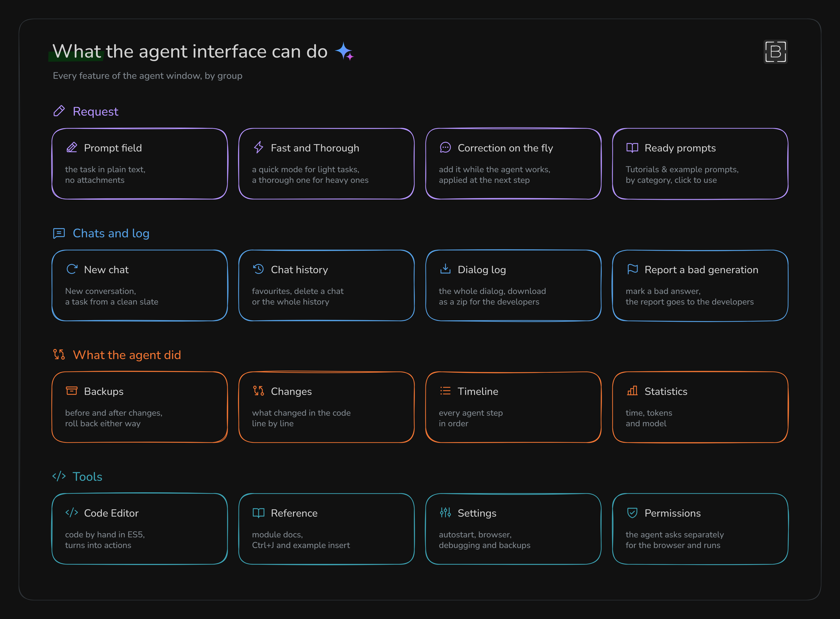Open the Fast and Thorough card title

315,148
